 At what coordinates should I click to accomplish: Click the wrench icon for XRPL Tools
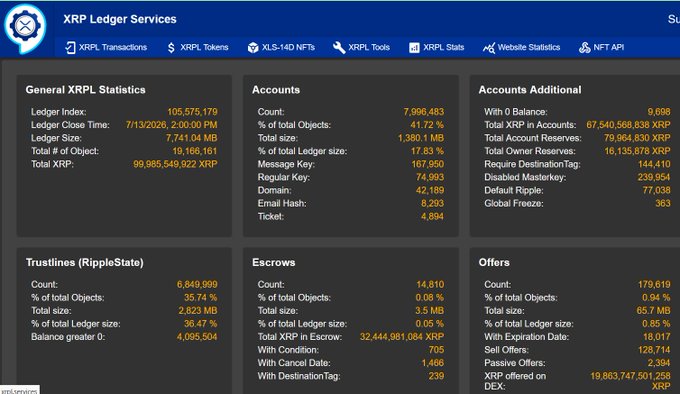(339, 47)
